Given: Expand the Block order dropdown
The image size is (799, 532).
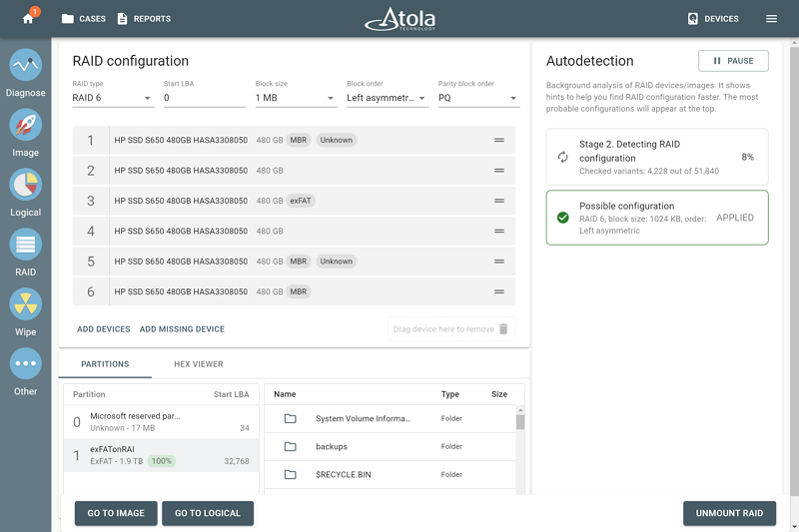Looking at the screenshot, I should 388,98.
